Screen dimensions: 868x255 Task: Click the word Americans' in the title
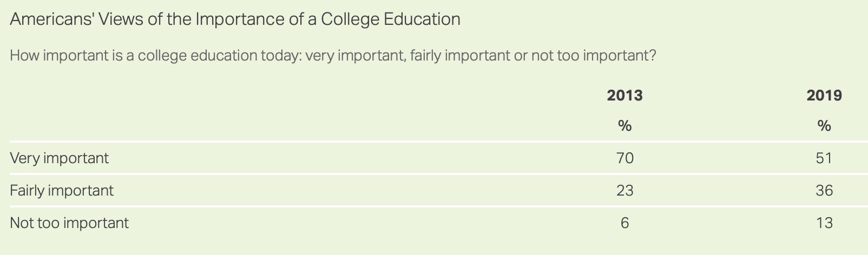click(x=51, y=19)
